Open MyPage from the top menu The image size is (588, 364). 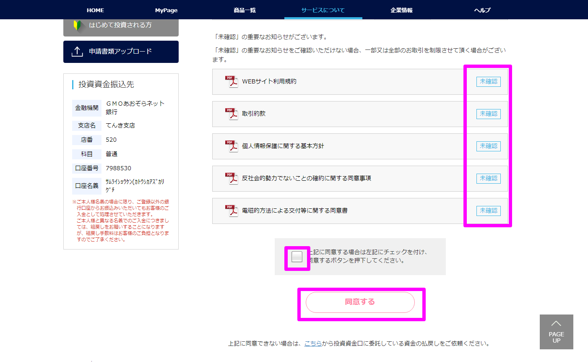coord(166,10)
